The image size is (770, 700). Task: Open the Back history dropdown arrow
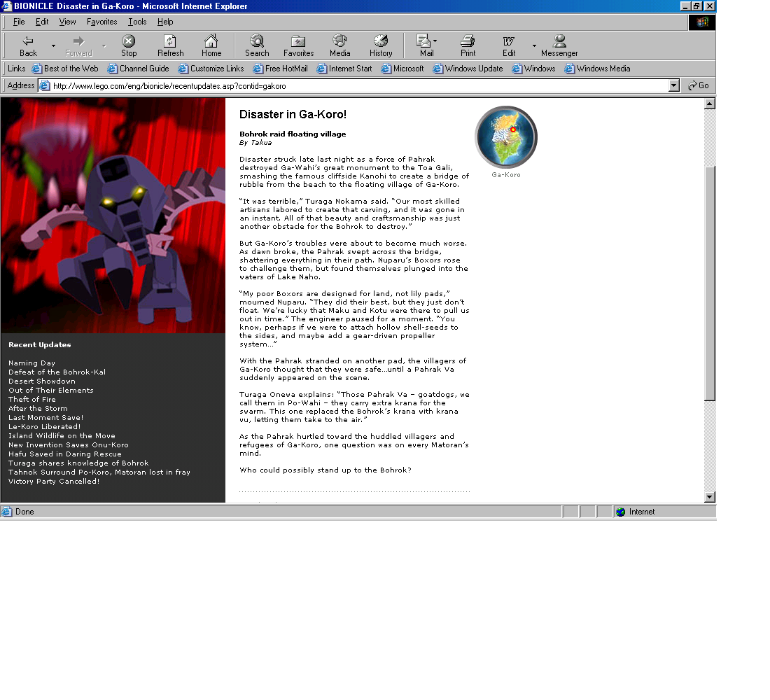coord(53,46)
